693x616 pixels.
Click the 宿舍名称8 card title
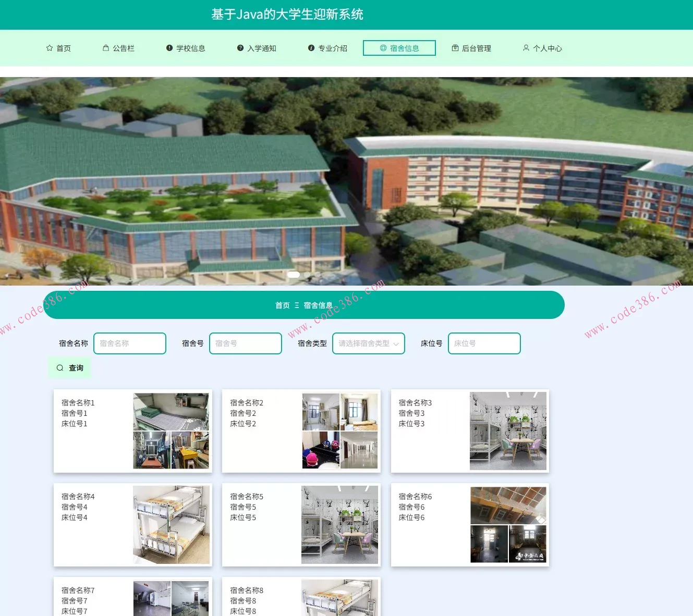click(x=247, y=590)
